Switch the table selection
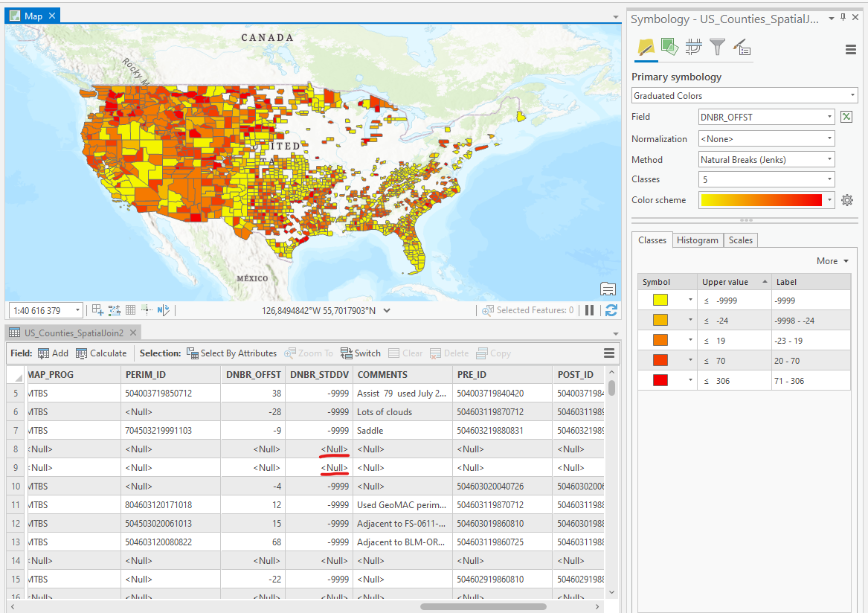This screenshot has height=613, width=868. [361, 353]
